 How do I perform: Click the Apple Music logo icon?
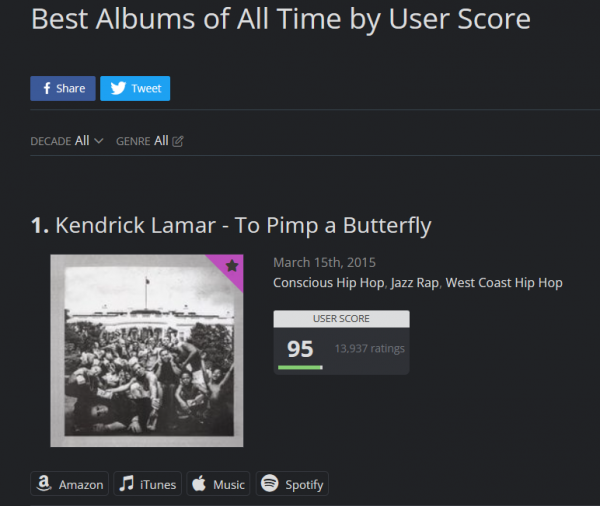(x=199, y=484)
